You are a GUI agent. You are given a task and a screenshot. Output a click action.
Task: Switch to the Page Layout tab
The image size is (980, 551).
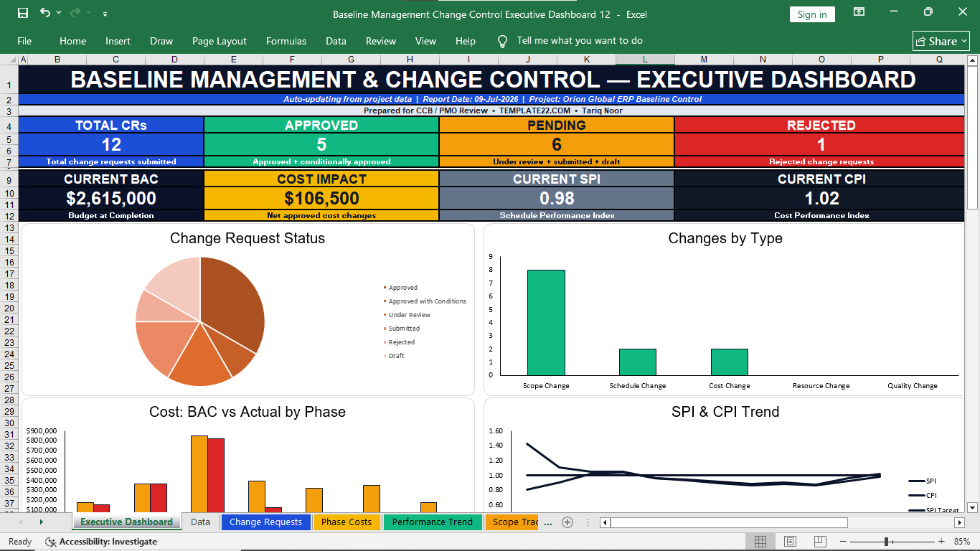tap(220, 41)
